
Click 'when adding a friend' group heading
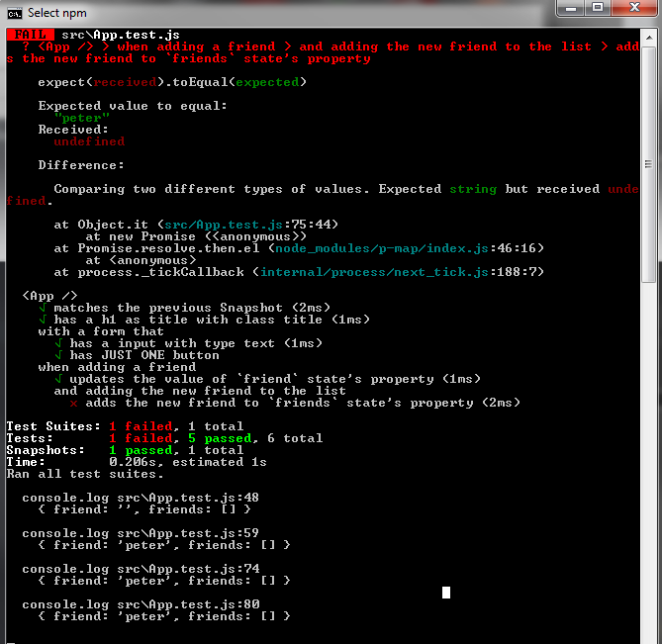(117, 367)
